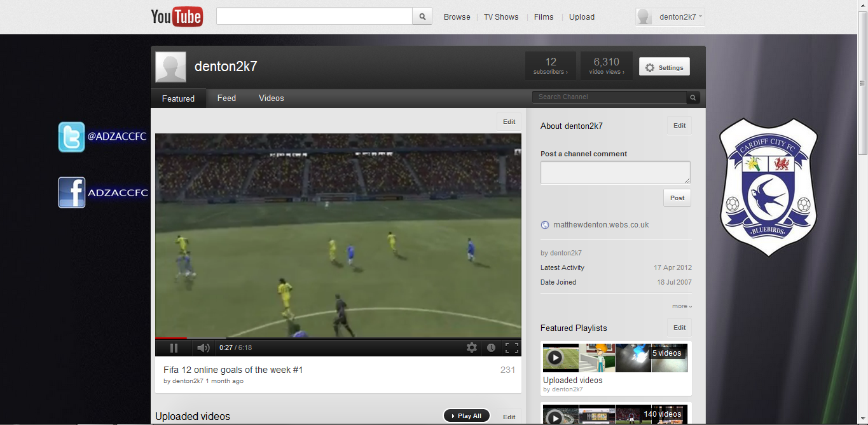Open the denton2k7 account dropdown
The image size is (868, 425).
pyautogui.click(x=681, y=17)
